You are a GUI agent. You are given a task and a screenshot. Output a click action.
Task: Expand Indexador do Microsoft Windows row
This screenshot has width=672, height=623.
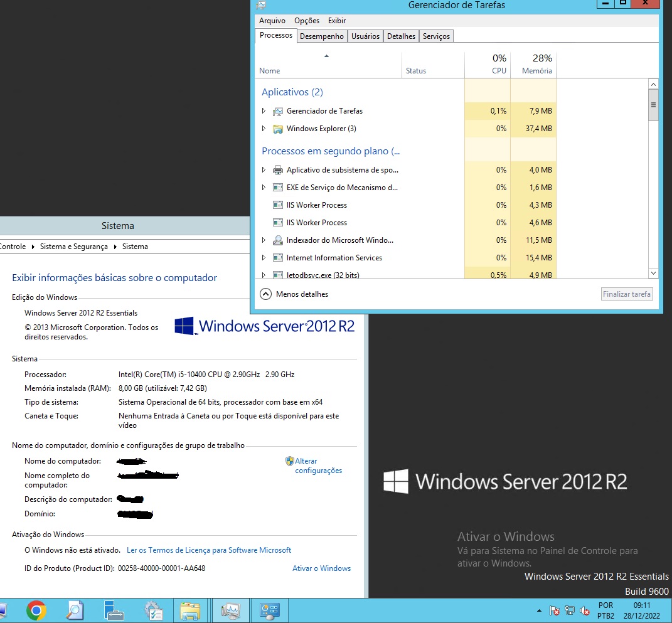coord(264,240)
